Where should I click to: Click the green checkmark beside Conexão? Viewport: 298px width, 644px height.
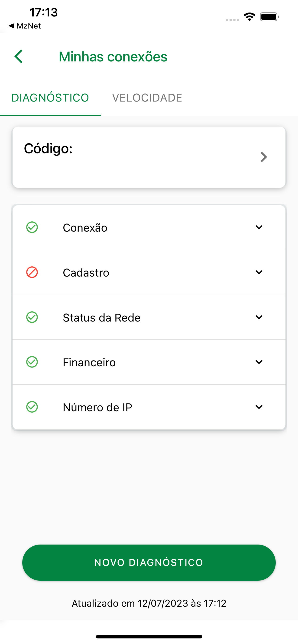coord(32,227)
